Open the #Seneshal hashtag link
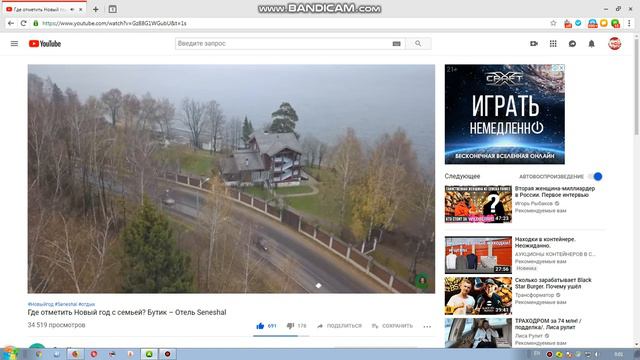This screenshot has height=360, width=640. tap(66, 304)
